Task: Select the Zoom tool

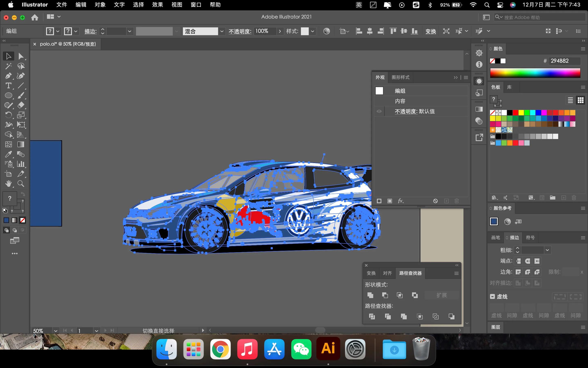Action: (x=21, y=184)
